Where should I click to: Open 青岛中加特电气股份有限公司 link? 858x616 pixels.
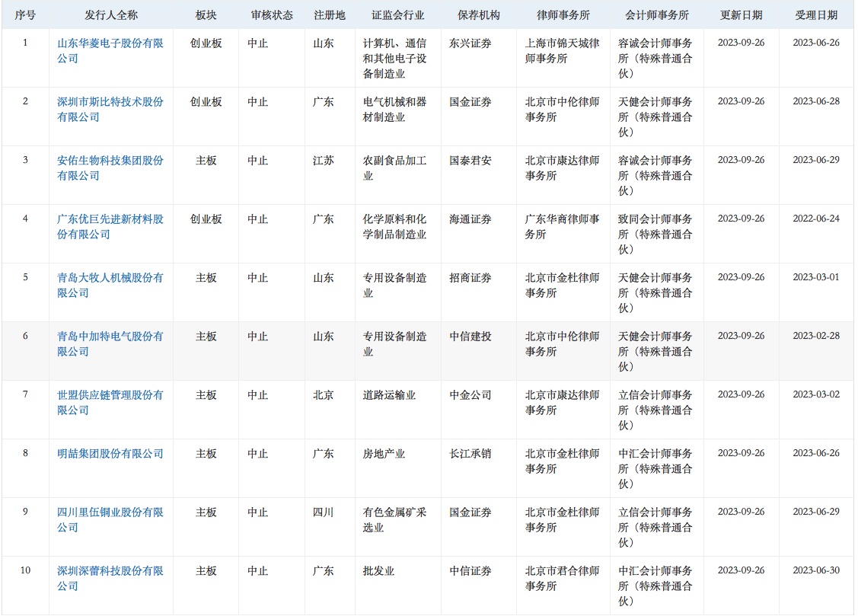tap(110, 343)
